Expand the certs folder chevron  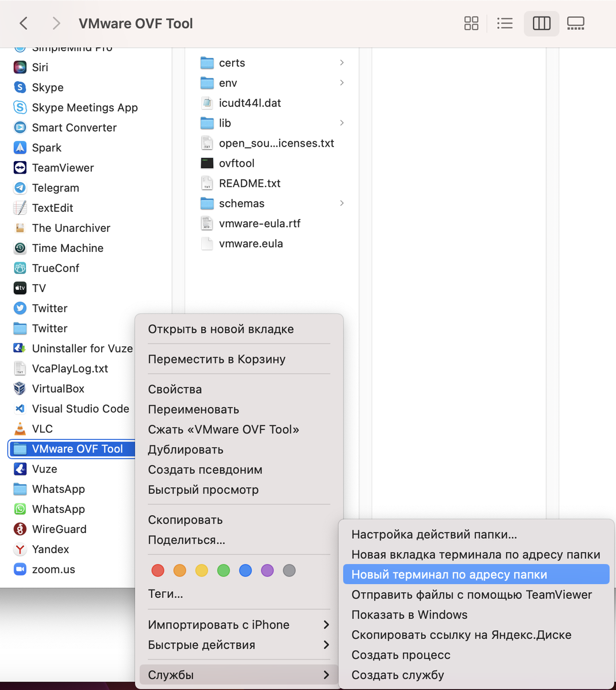click(x=342, y=63)
